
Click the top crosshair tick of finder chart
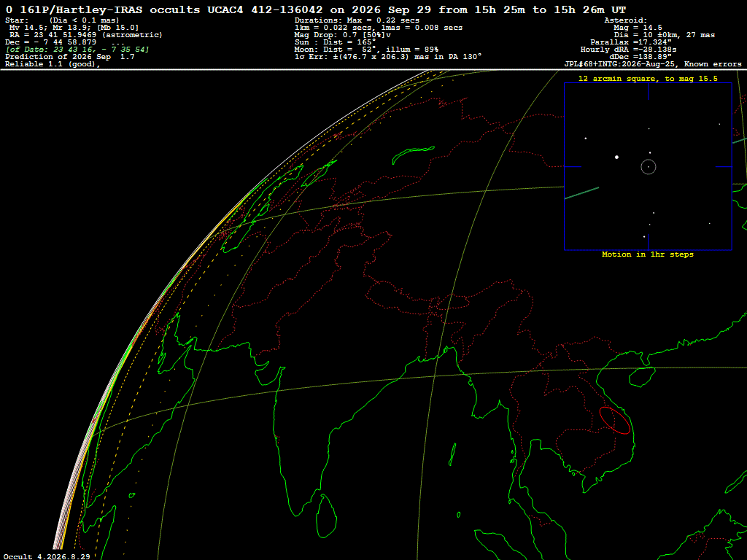648,91
